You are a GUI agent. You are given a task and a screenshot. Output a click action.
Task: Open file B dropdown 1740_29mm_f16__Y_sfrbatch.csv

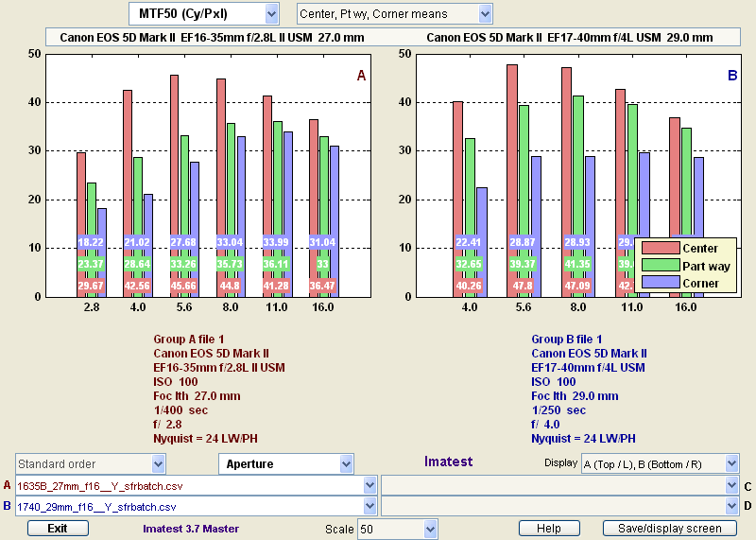click(x=196, y=507)
